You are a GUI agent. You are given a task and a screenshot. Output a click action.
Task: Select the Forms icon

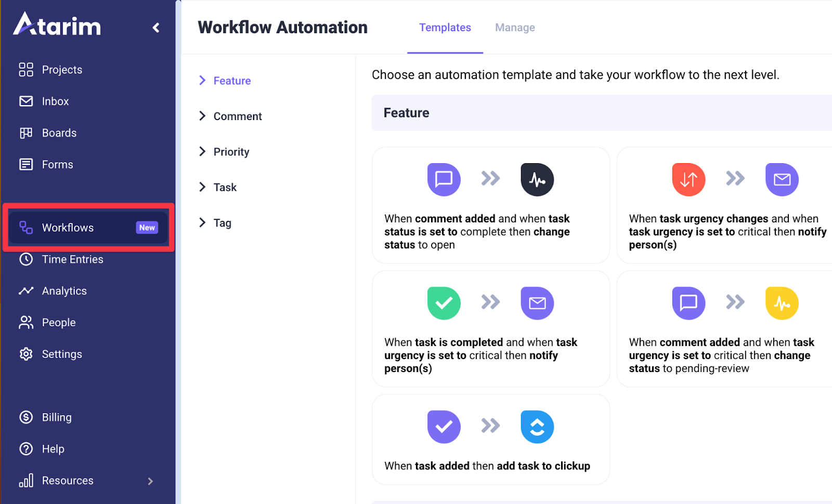point(26,164)
